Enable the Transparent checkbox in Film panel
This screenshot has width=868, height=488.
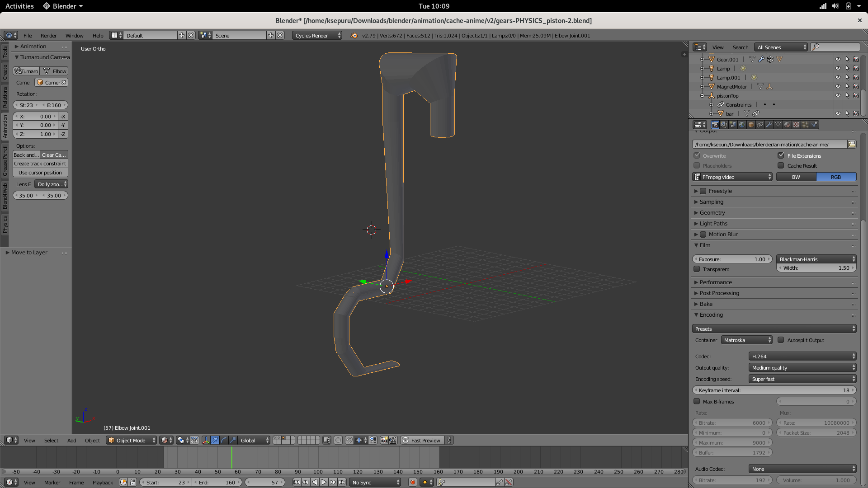(x=697, y=269)
